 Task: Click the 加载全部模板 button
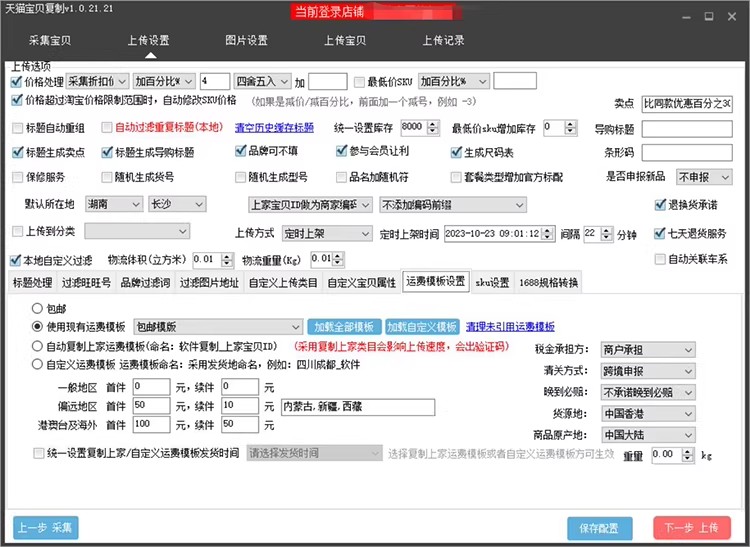click(x=344, y=327)
